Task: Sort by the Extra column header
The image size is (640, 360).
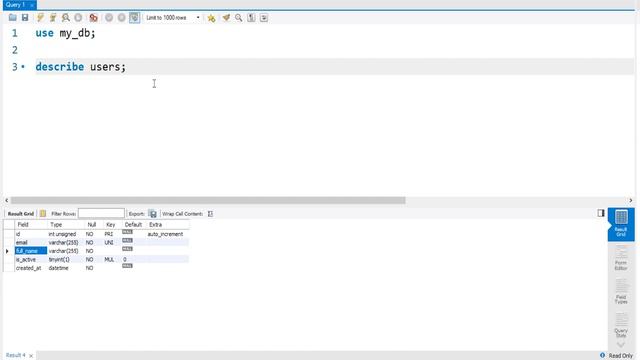Action: (167, 224)
